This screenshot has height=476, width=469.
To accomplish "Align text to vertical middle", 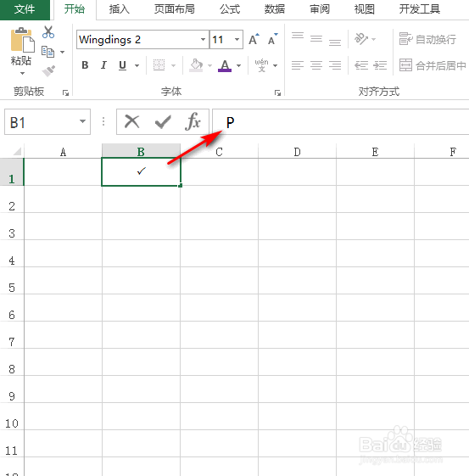I will click(316, 39).
